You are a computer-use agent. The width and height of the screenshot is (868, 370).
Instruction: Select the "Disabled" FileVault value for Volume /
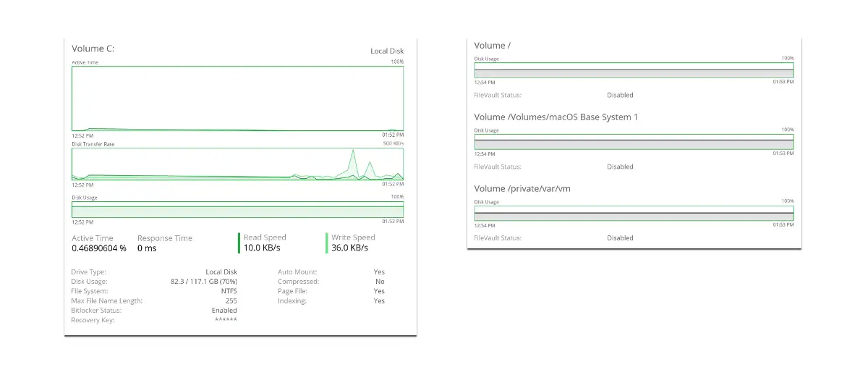point(620,95)
